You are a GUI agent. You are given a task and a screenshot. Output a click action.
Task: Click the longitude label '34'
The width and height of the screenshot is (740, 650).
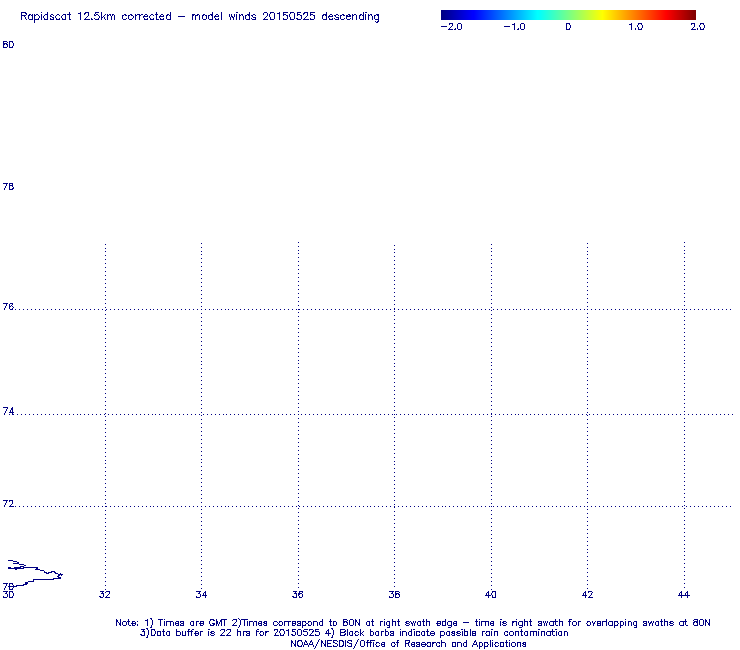click(202, 595)
